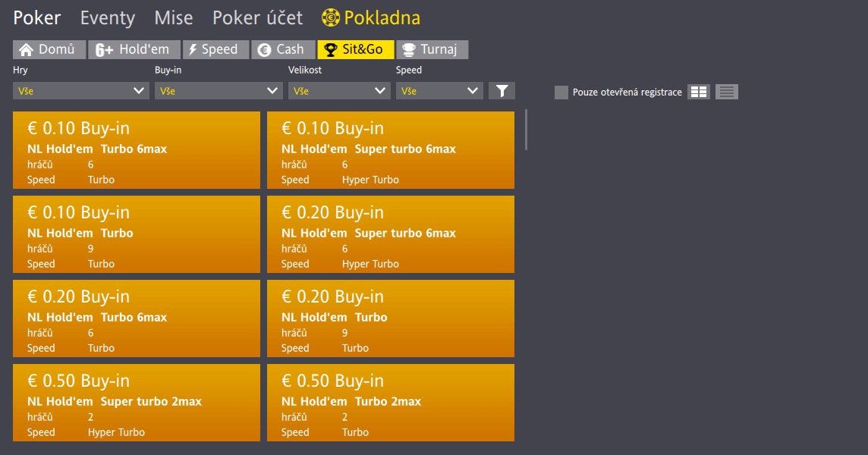Click the Pokladna poker chip icon
The height and width of the screenshot is (455, 868).
click(x=331, y=17)
